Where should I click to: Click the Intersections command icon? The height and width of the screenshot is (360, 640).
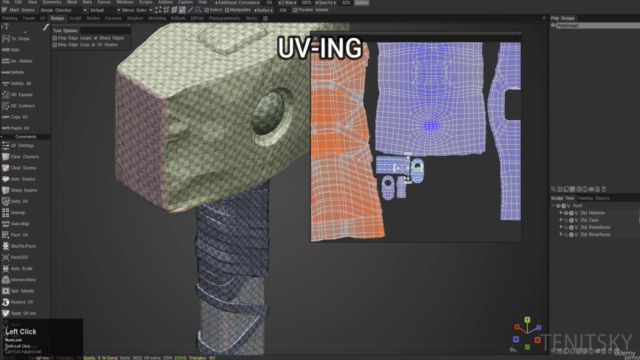click(5, 280)
